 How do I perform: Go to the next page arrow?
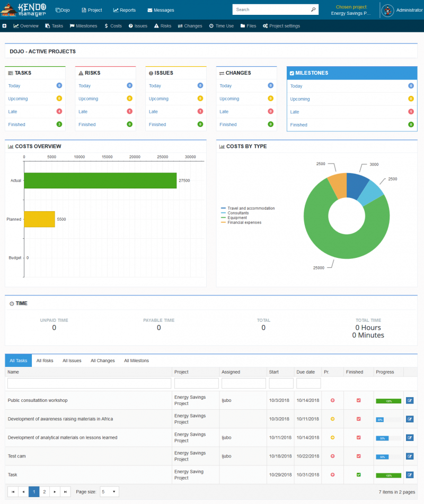click(55, 492)
